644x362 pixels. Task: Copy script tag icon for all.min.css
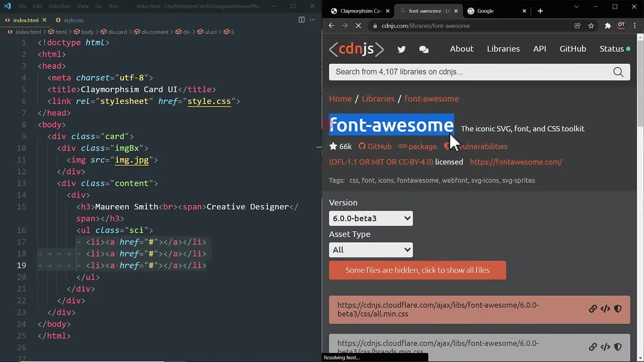pos(605,309)
